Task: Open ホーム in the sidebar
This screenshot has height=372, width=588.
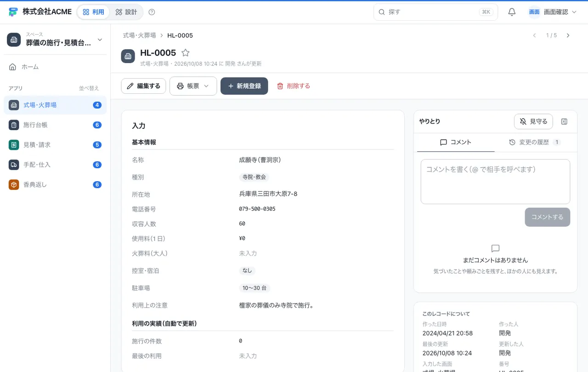Action: coord(55,67)
